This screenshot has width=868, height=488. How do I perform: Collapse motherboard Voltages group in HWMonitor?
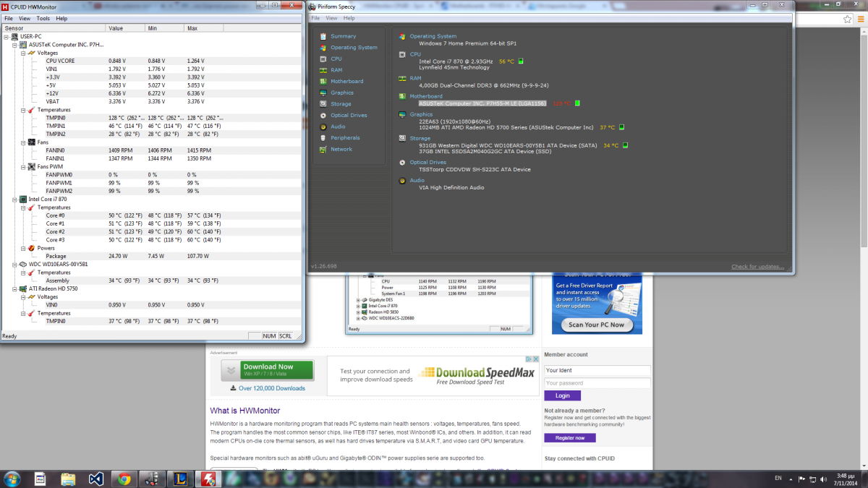(23, 53)
